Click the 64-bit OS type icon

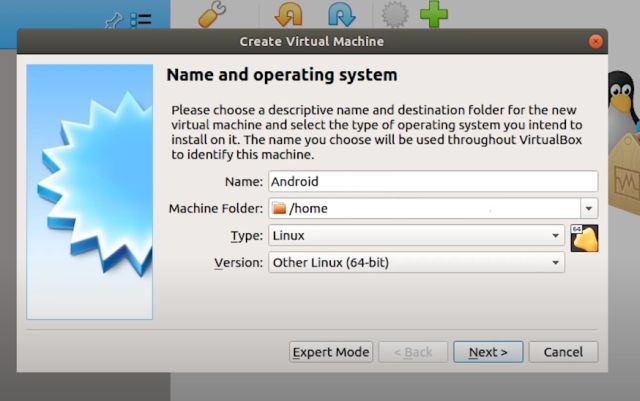[584, 238]
